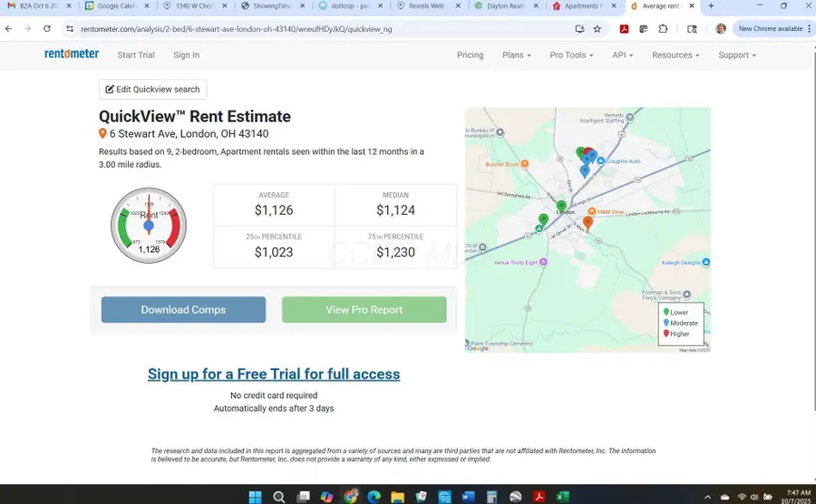The image size is (816, 504).
Task: Expand the Resources dropdown
Action: click(x=675, y=55)
